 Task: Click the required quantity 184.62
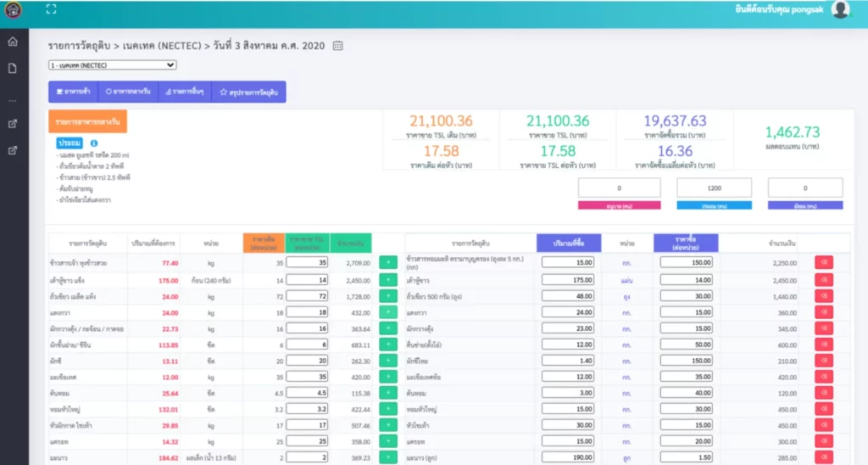(169, 458)
